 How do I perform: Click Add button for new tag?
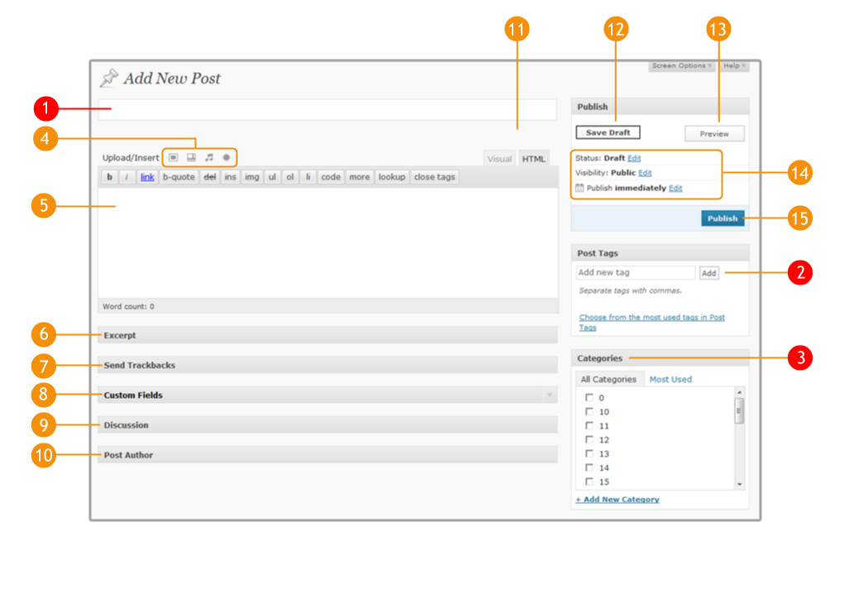(708, 273)
